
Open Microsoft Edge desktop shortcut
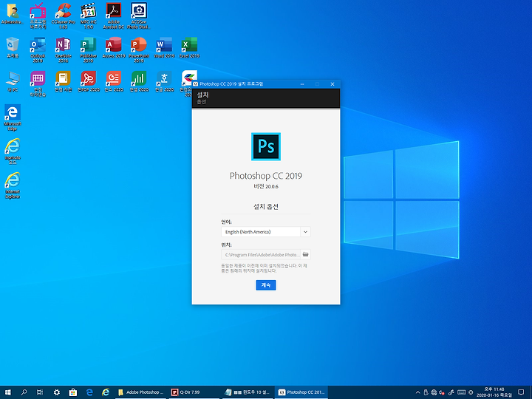coord(13,117)
